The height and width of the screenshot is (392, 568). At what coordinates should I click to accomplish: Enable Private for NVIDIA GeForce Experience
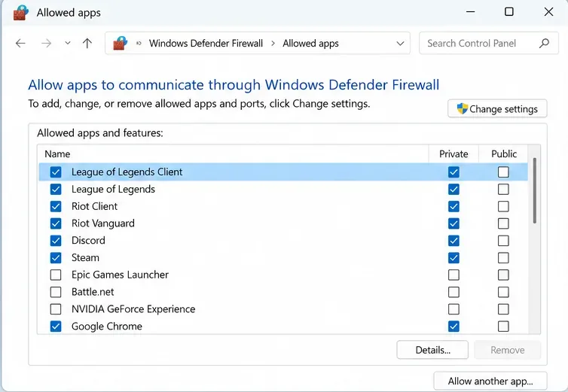coord(453,309)
